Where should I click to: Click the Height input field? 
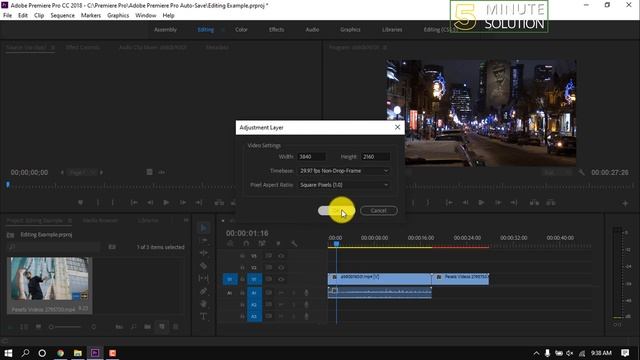point(376,157)
